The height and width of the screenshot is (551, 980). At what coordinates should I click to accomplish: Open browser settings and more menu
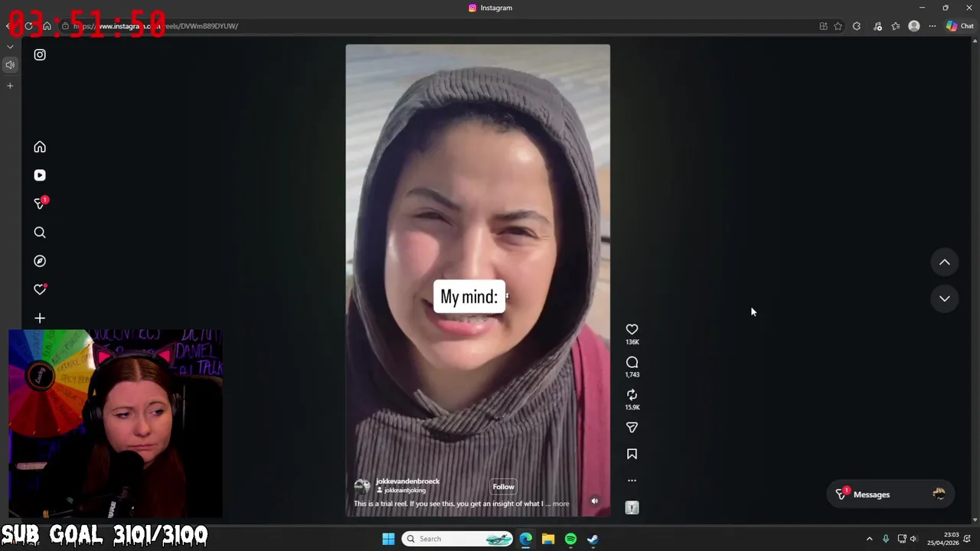tap(933, 26)
